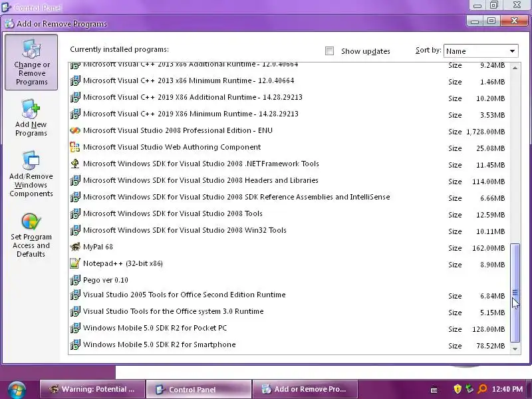Click icon of Visual C++ 2019 X86 Additional Runtime
The image size is (532, 399).
[75, 97]
